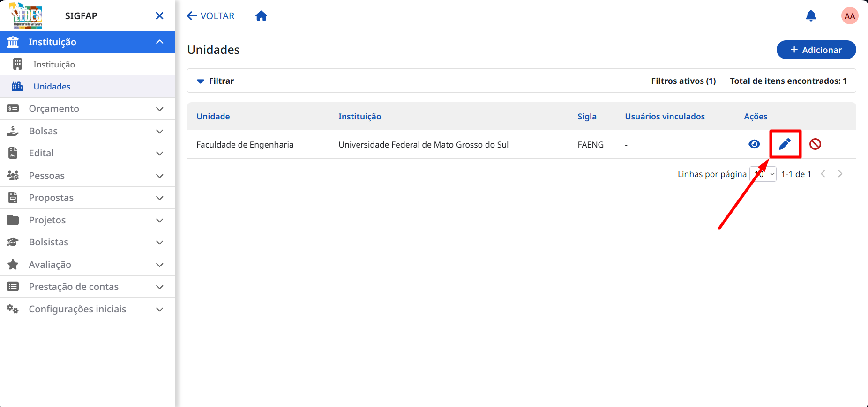
Task: Open the notifications bell
Action: [811, 16]
